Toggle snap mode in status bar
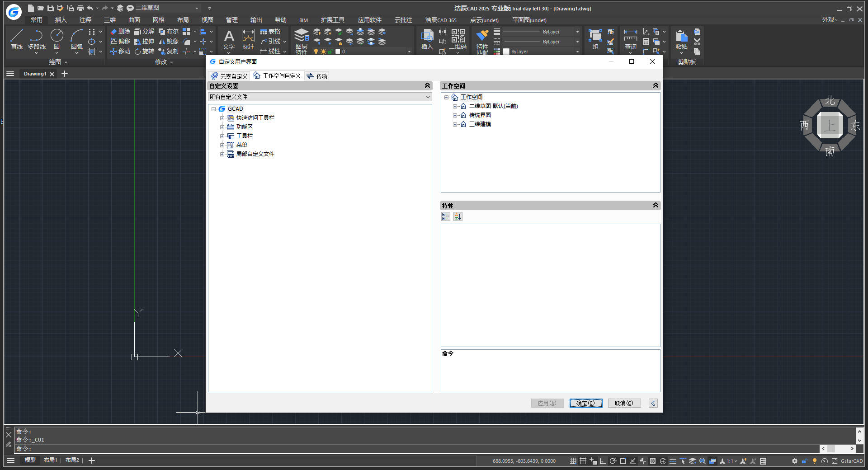Screen dimensions: 868x470 tap(573, 461)
